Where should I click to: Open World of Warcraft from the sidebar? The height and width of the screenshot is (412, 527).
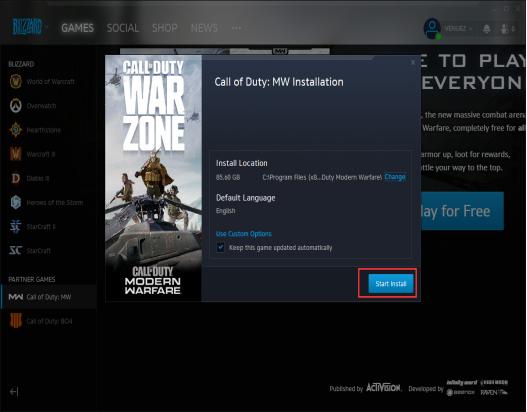coord(42,81)
